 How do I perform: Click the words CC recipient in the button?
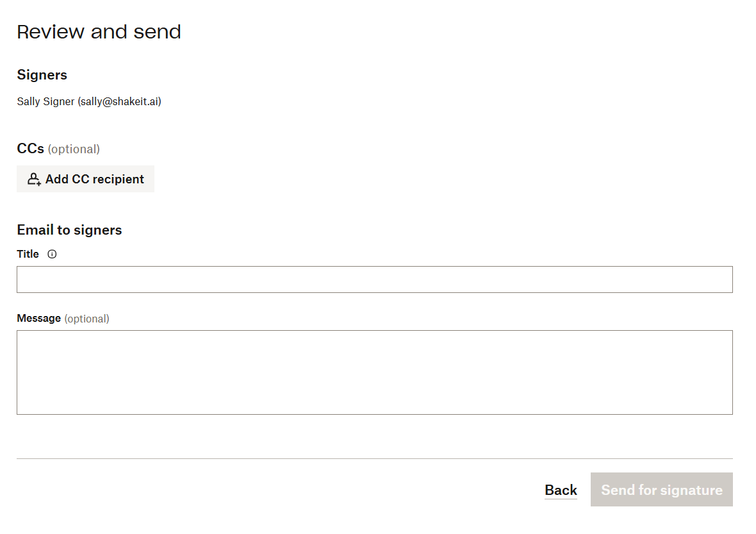coord(108,179)
